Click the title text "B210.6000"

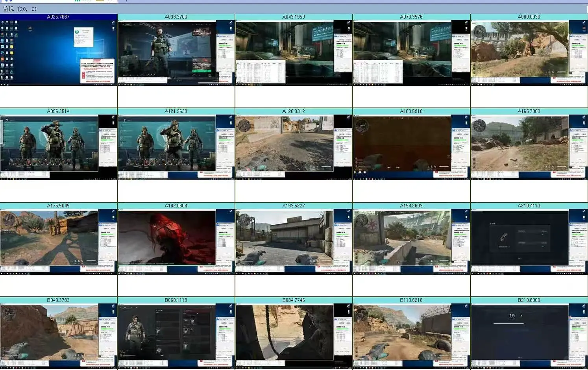(529, 300)
